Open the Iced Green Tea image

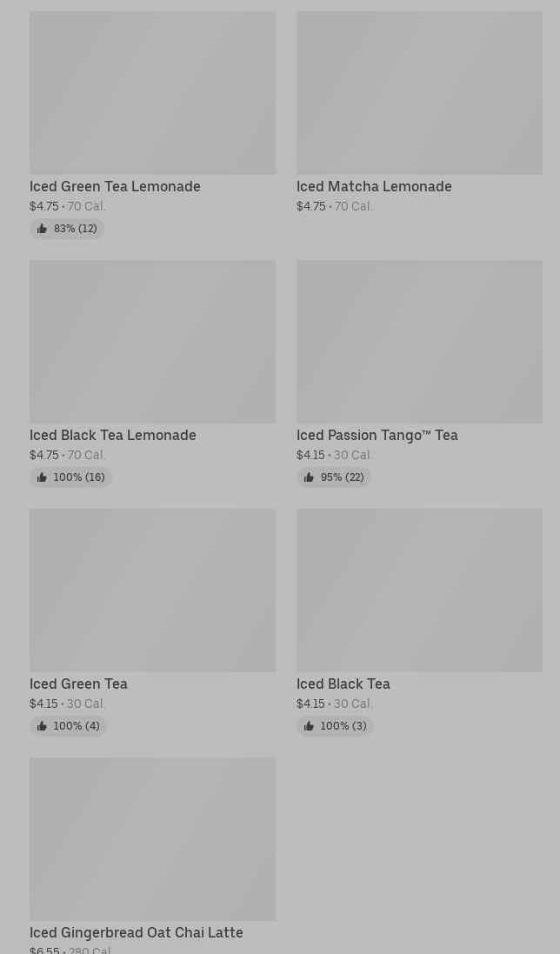[x=152, y=590]
